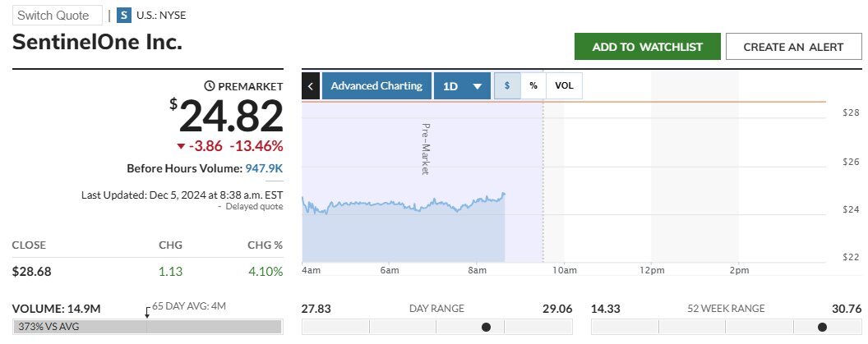The image size is (868, 344).
Task: Click the CREATE AN ALERT button
Action: pyautogui.click(x=792, y=47)
